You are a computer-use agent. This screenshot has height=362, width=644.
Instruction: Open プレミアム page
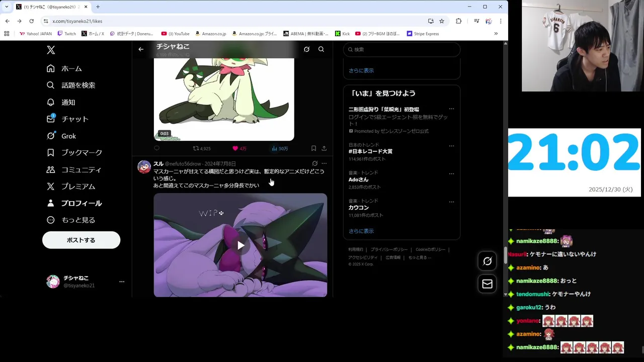click(x=71, y=186)
